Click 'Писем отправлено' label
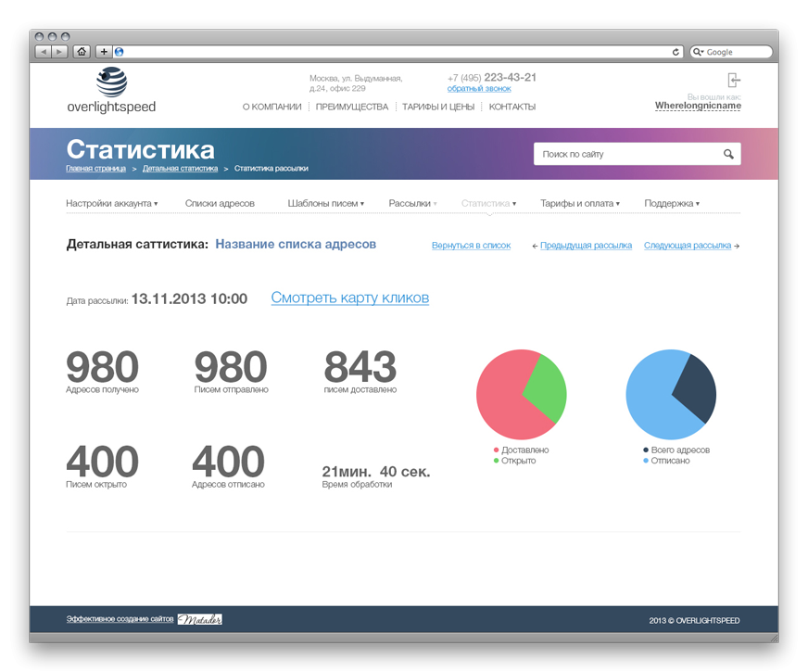 click(x=232, y=389)
